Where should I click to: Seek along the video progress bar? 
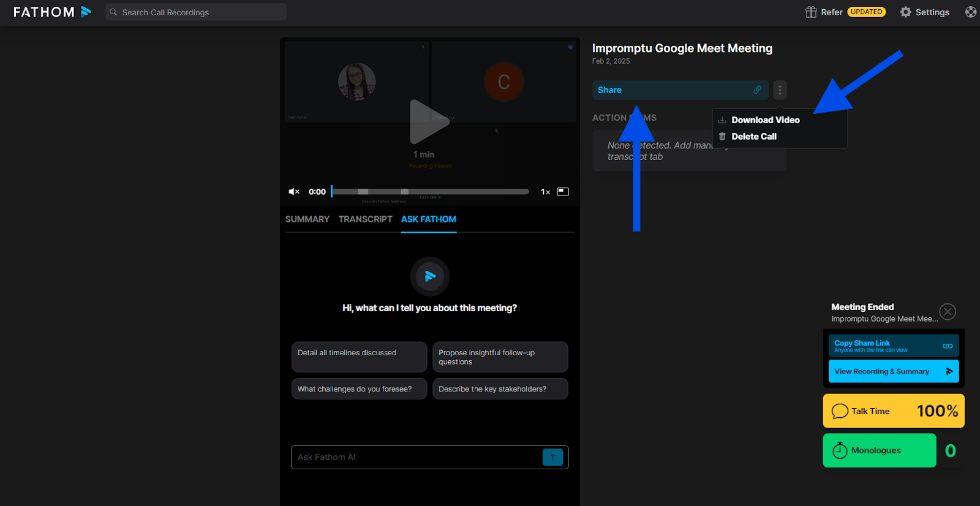click(430, 192)
